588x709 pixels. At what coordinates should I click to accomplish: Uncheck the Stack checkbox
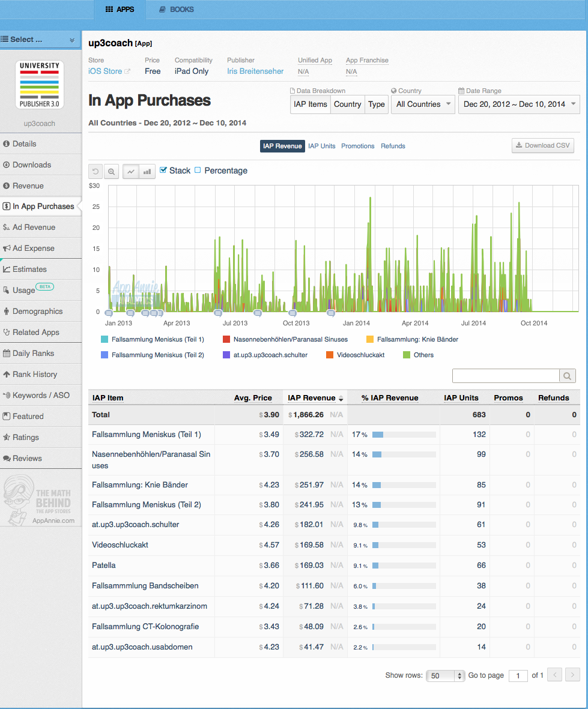(163, 170)
